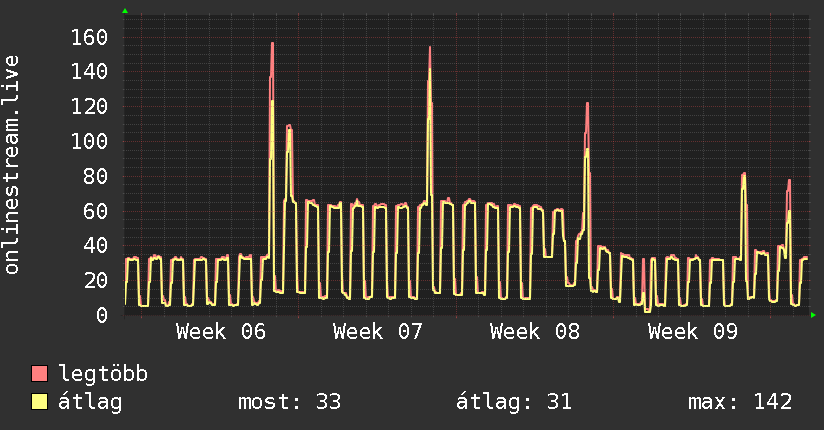Click the 'most: 33' value
Image resolution: width=824 pixels, height=430 pixels.
click(x=290, y=402)
